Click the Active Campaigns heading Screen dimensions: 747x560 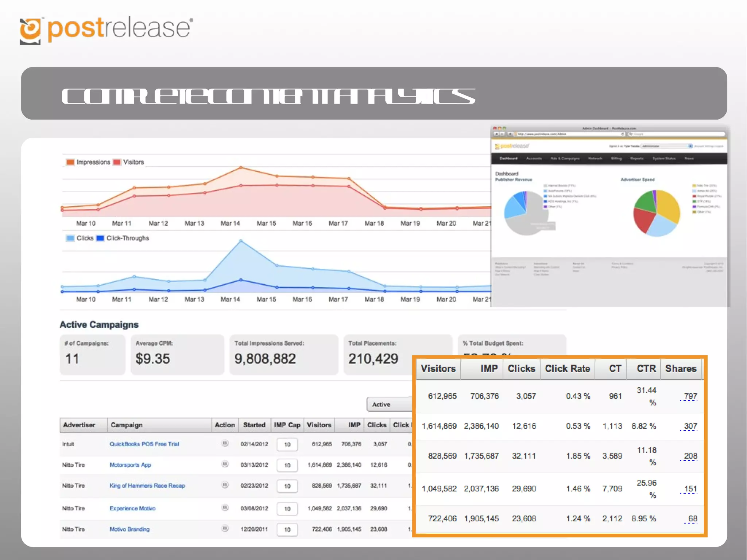click(x=99, y=325)
